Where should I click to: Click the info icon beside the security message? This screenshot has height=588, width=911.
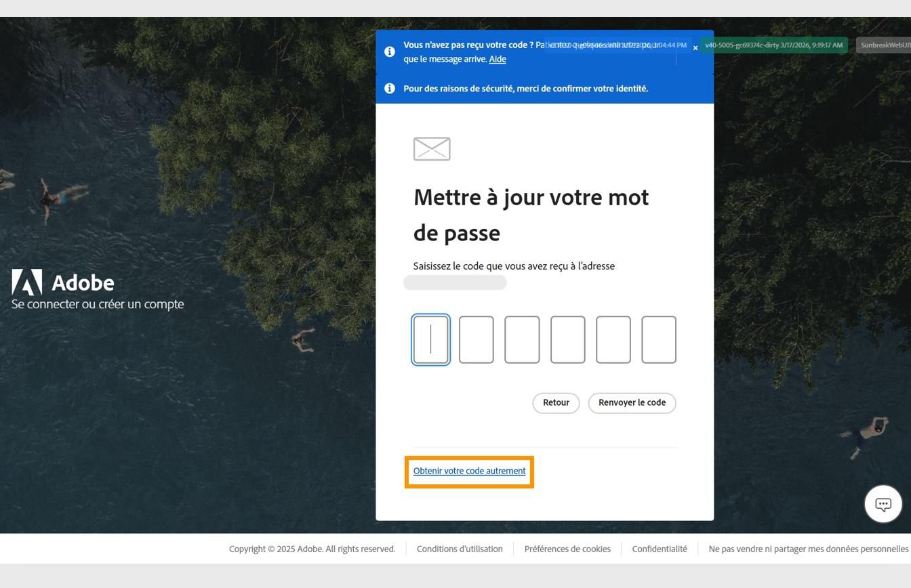coord(390,88)
